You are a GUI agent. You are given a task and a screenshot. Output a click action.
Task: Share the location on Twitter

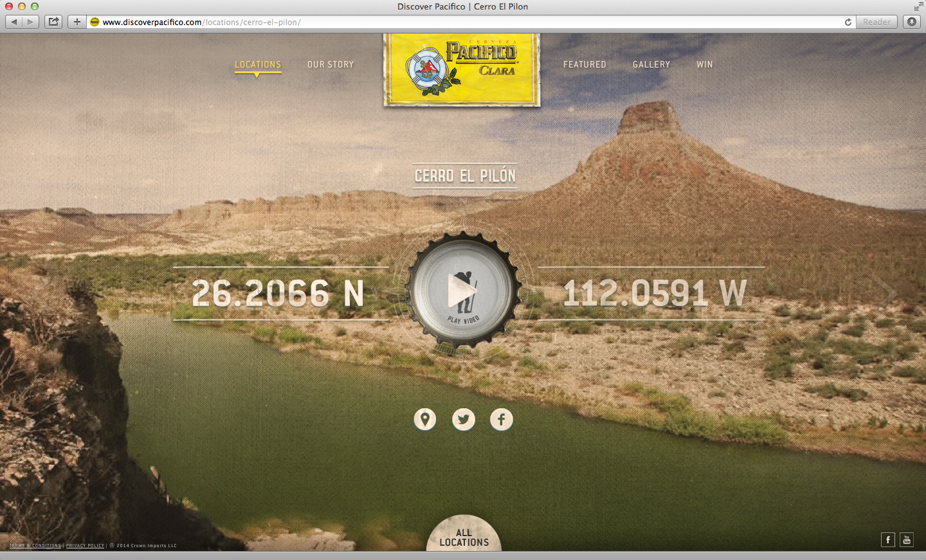click(464, 419)
